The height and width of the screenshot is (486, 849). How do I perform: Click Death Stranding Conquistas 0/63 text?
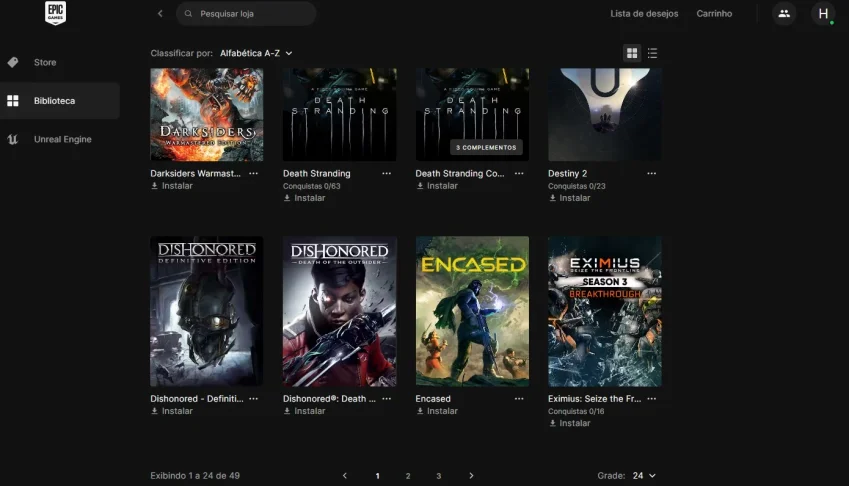[x=311, y=186]
